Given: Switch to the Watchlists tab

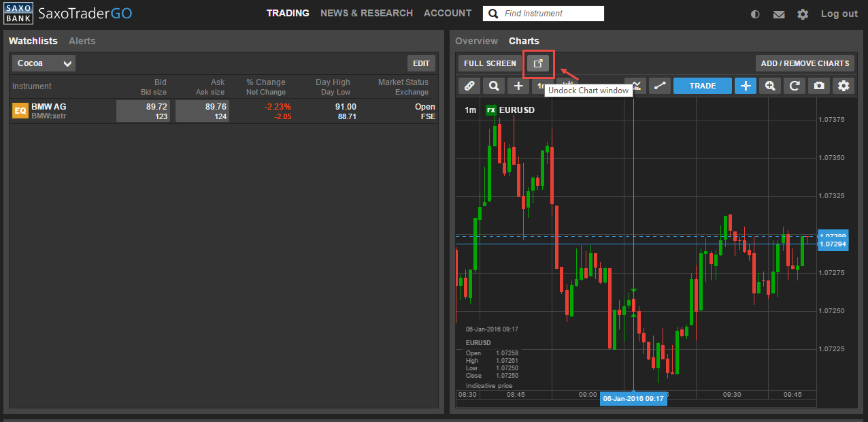Looking at the screenshot, I should 33,41.
